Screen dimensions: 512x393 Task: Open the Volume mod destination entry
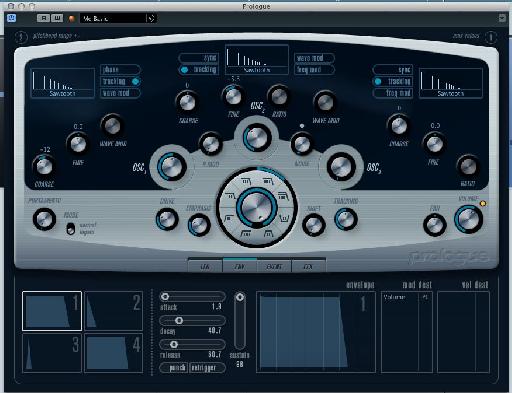click(399, 297)
